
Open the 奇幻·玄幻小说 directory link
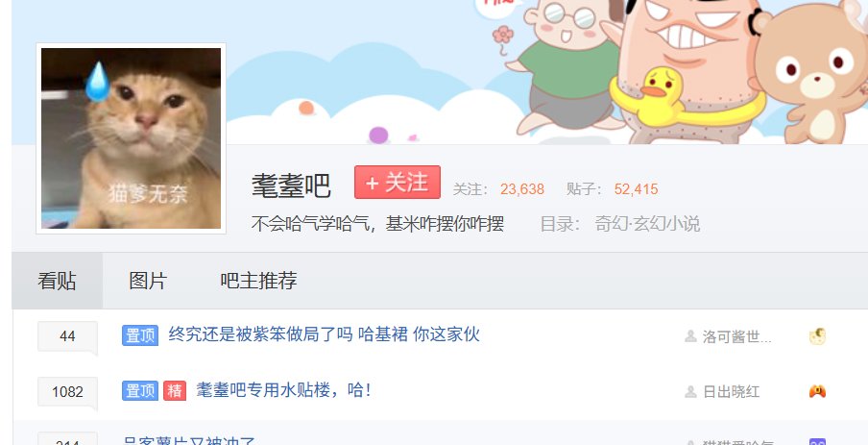(x=647, y=224)
